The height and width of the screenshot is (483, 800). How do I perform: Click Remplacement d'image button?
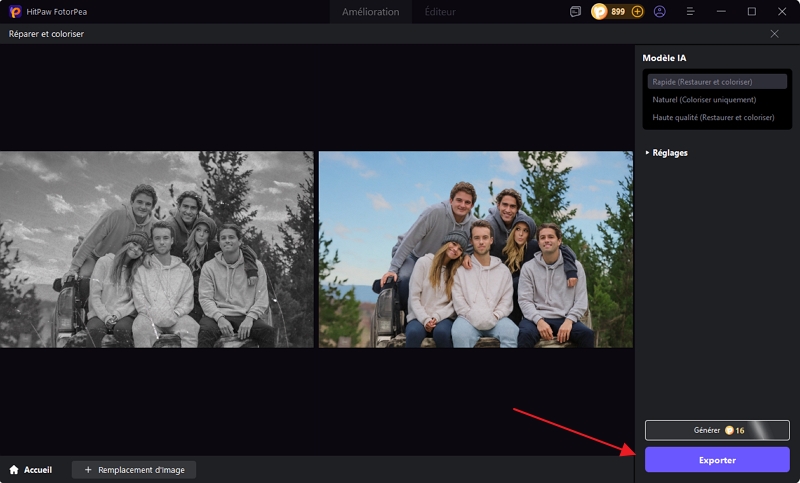click(x=134, y=469)
